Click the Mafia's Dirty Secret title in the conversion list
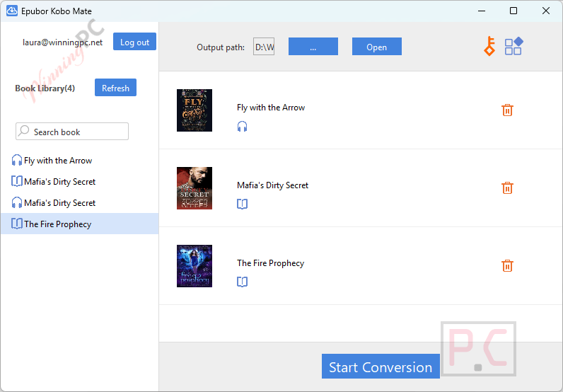This screenshot has width=563, height=392. [272, 185]
